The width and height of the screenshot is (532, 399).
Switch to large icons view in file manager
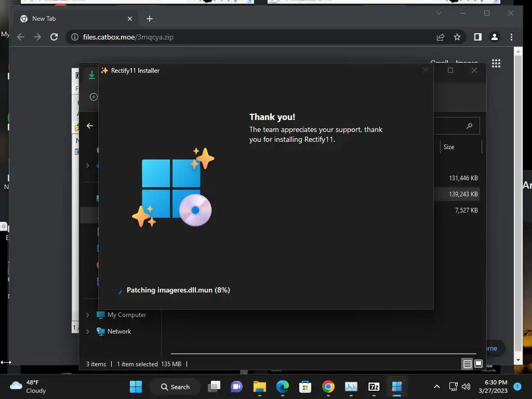[478, 364]
